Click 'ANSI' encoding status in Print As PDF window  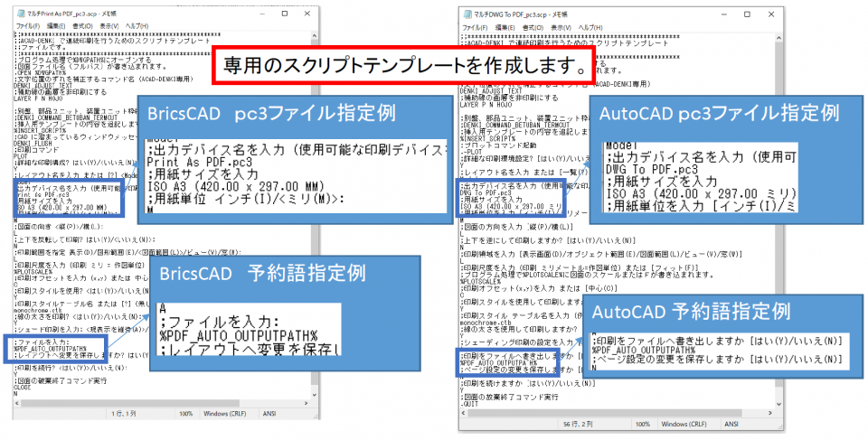click(269, 414)
